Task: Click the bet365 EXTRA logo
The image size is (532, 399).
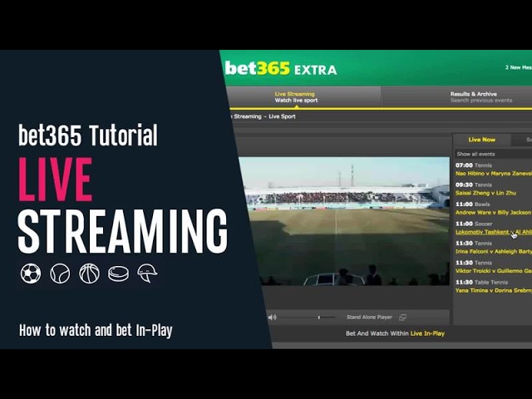Action: click(x=281, y=69)
